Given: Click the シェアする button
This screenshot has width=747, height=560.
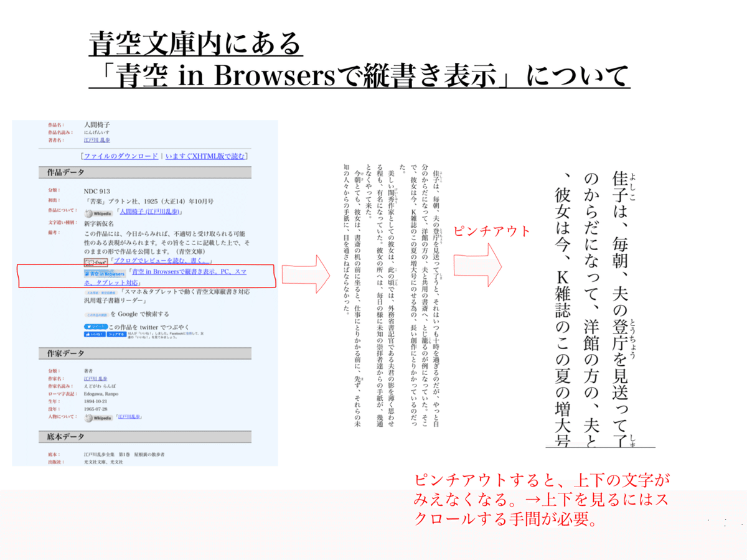Looking at the screenshot, I should (x=116, y=334).
